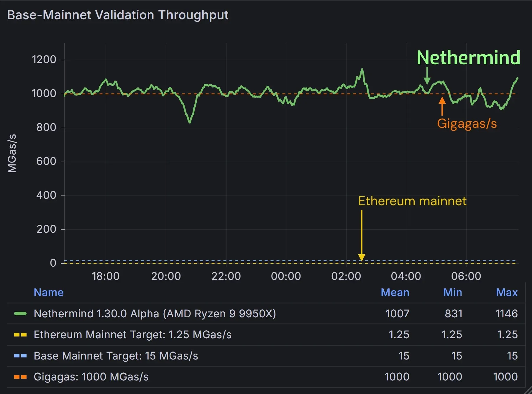Toggle Nethermind 1.30.0 Alpha series visibility
This screenshot has height=394, width=532.
click(155, 313)
